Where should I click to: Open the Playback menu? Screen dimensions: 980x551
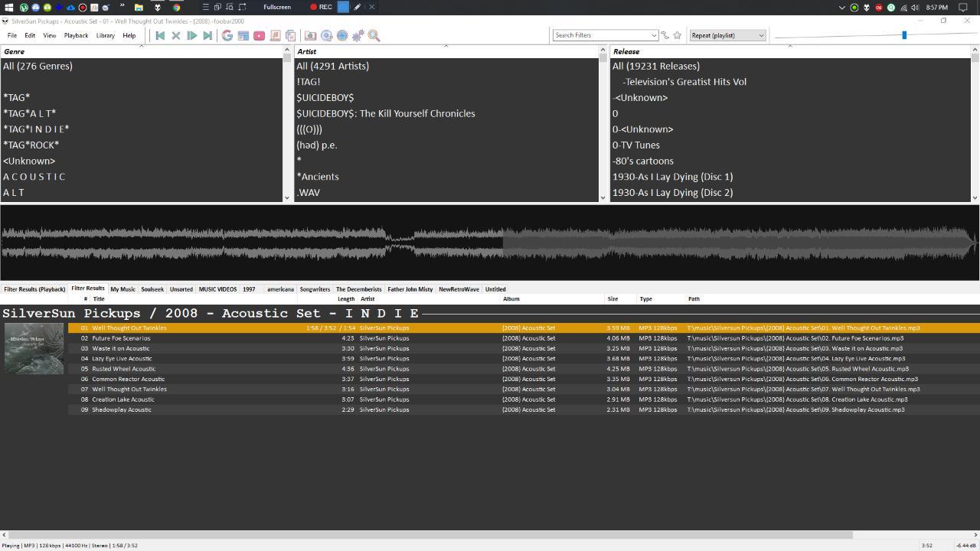[76, 35]
